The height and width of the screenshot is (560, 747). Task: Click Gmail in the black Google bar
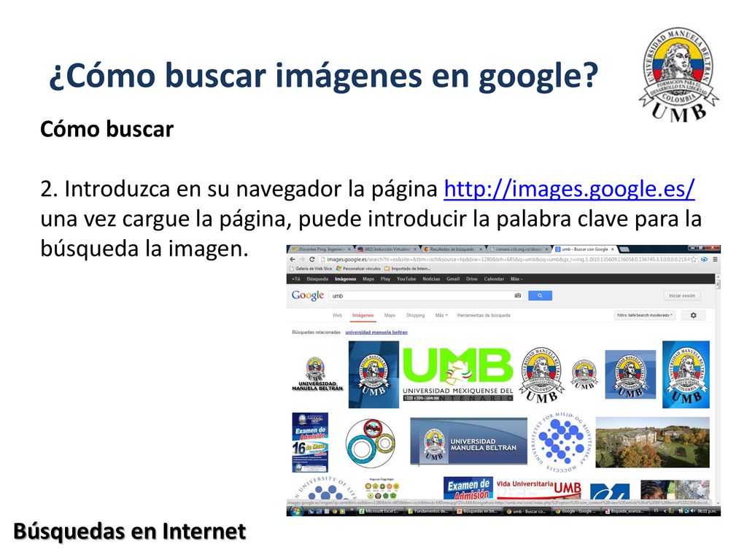pyautogui.click(x=452, y=279)
